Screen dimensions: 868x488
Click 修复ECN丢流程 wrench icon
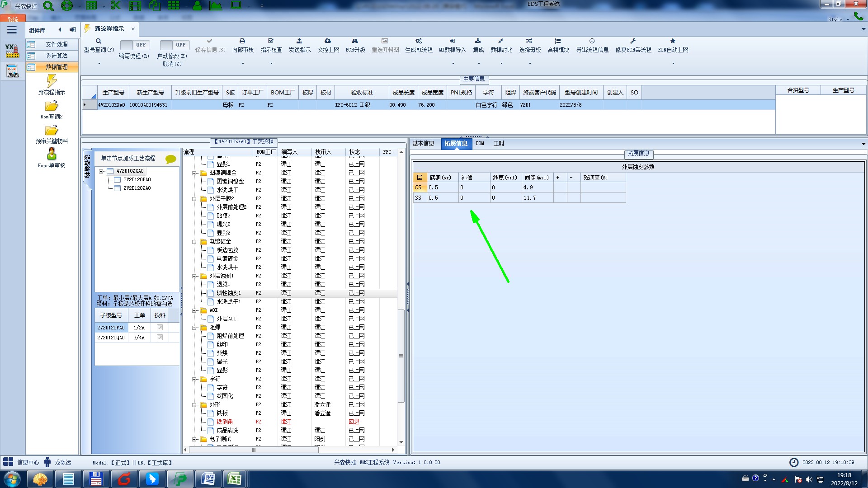coord(633,41)
